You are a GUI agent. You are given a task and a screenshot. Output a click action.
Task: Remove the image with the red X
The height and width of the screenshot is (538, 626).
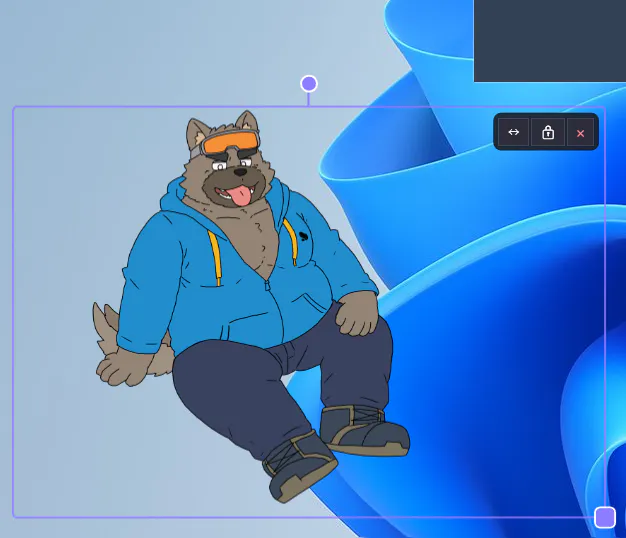coord(580,133)
